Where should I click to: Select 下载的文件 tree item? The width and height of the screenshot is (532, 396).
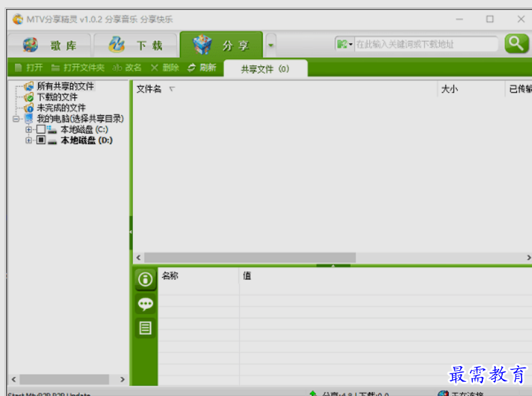coord(57,97)
